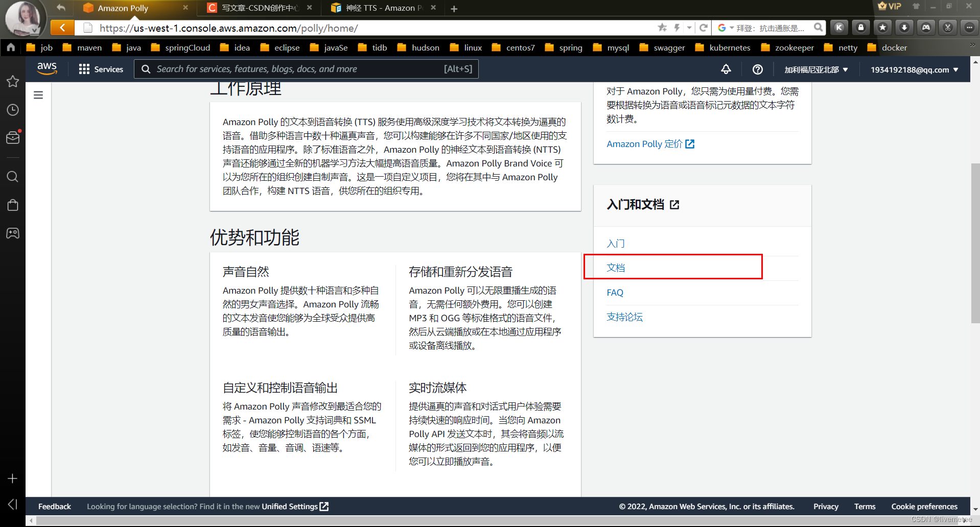Open browser sidebar search magnifier icon
This screenshot has height=527, width=980.
13,177
